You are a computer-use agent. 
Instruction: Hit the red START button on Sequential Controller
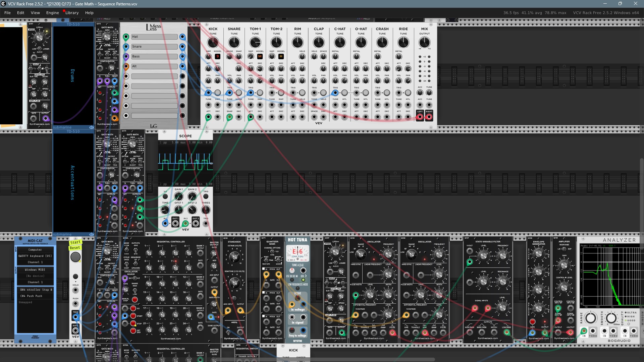click(133, 316)
